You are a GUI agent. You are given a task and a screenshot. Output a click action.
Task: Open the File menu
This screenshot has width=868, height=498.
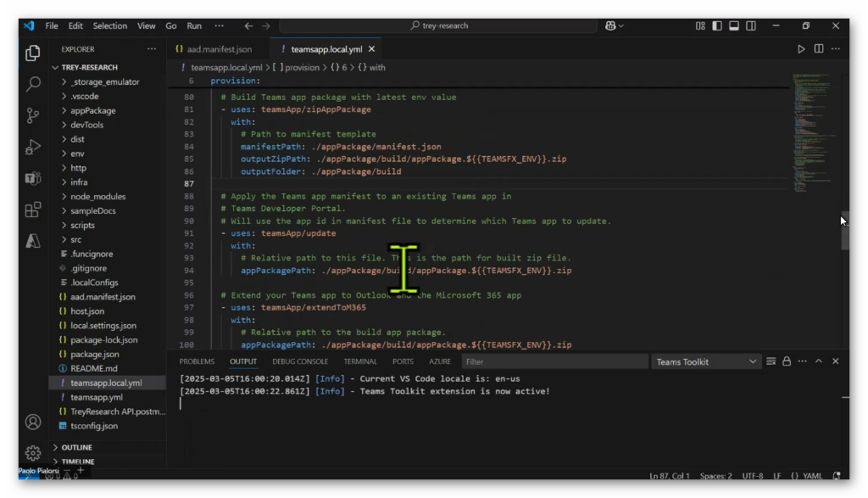(52, 25)
